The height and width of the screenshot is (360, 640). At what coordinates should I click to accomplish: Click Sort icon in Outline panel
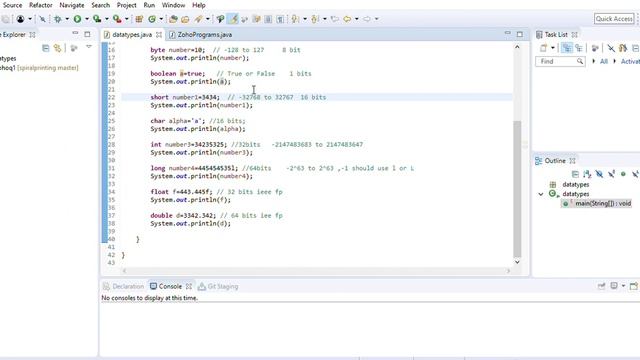[587, 174]
